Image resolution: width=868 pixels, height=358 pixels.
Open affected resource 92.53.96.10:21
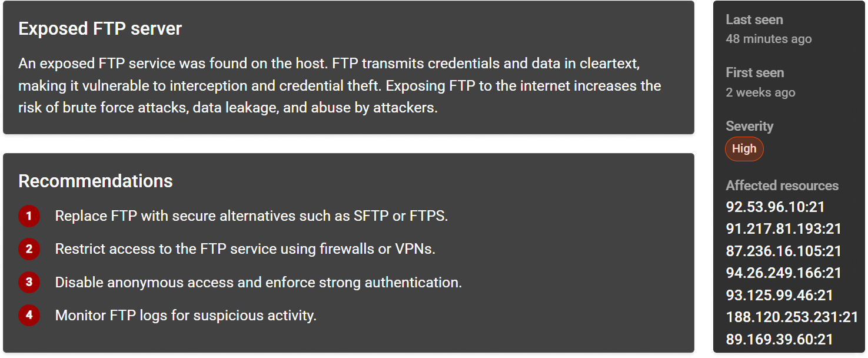(x=775, y=207)
